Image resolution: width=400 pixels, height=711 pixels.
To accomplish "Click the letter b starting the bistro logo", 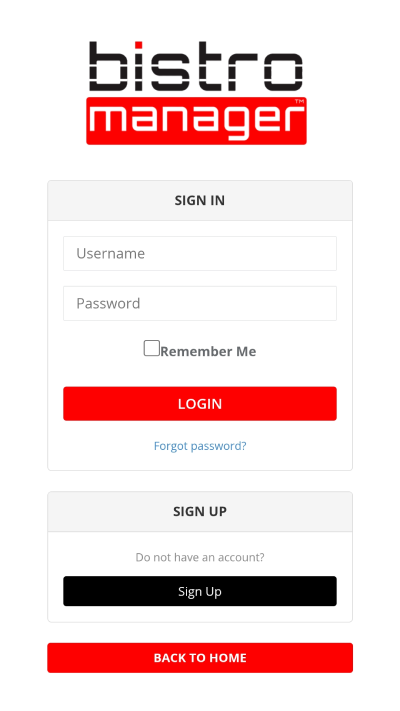I will [x=107, y=67].
